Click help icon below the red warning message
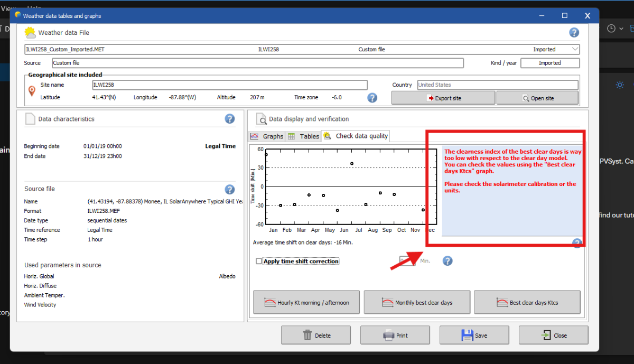 coord(577,243)
